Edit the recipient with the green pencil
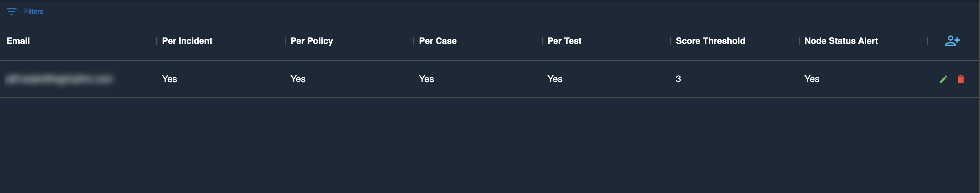Screen dimensions: 980x193 pyautogui.click(x=943, y=79)
